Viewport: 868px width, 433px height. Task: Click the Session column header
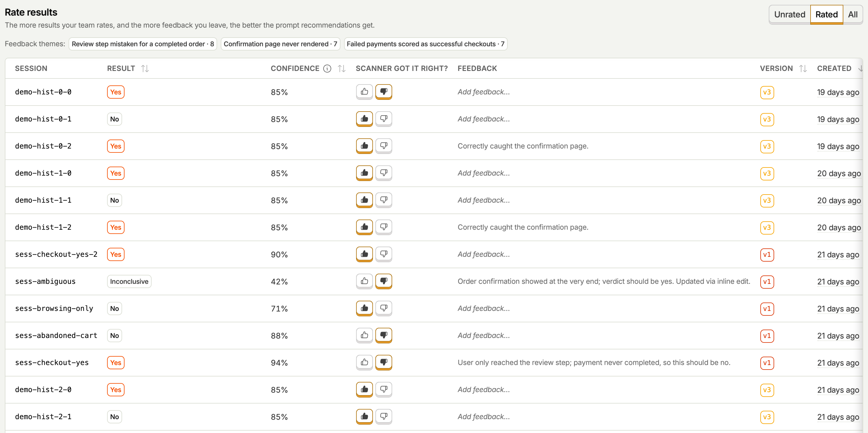point(31,68)
